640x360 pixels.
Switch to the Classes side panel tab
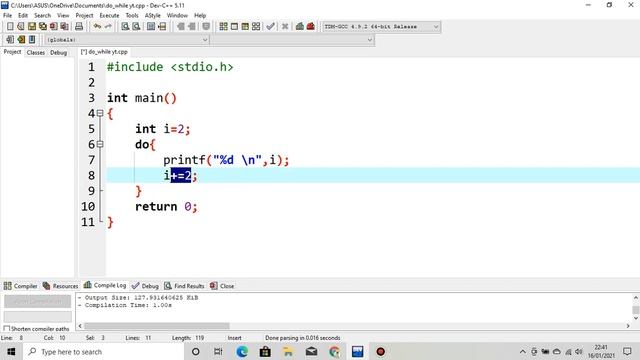(x=36, y=53)
